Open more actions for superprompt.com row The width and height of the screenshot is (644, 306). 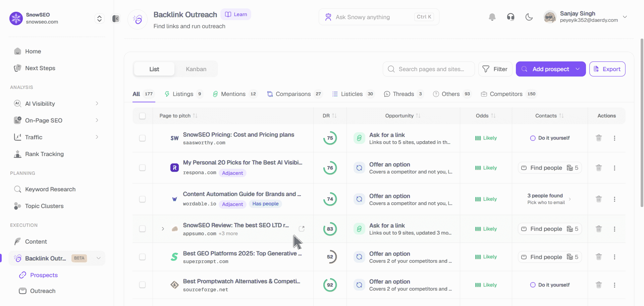[614, 257]
